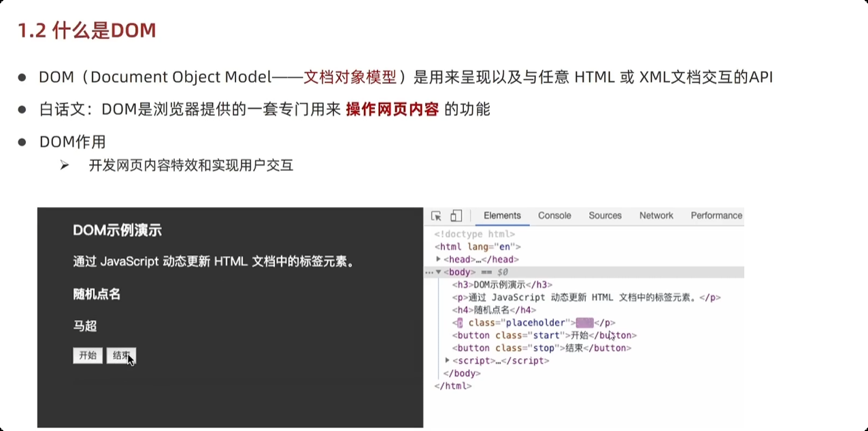Toggle the device toolbar icon
868x431 pixels.
[456, 216]
